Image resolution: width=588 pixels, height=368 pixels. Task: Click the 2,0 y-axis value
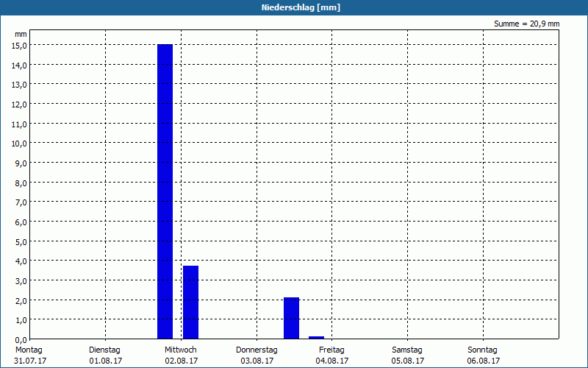click(21, 300)
